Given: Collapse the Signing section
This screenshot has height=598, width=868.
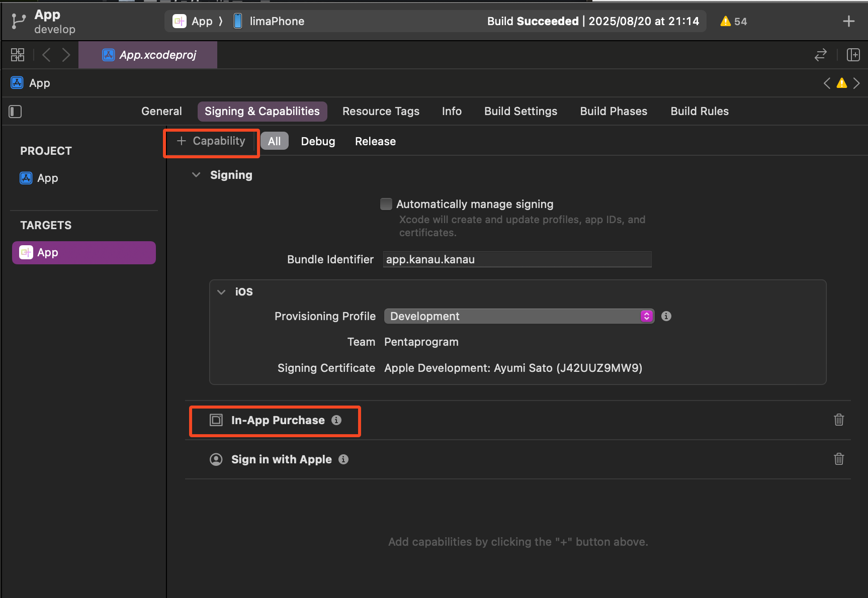Looking at the screenshot, I should (x=196, y=175).
